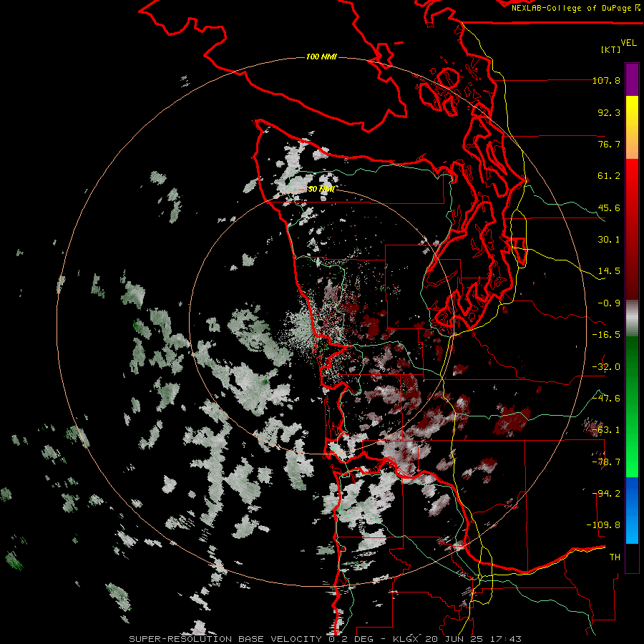Click the yellow-orange segment of the color bar

pos(632,127)
